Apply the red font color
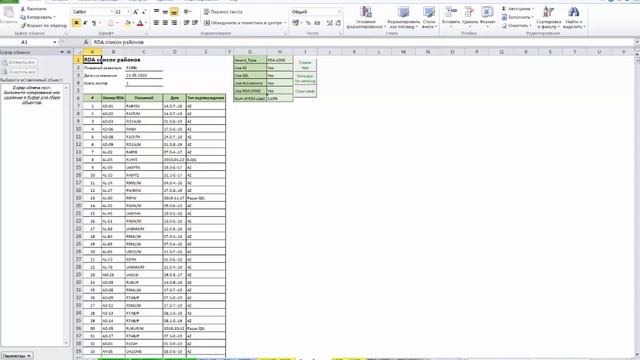This screenshot has width=640, height=360. (x=140, y=23)
